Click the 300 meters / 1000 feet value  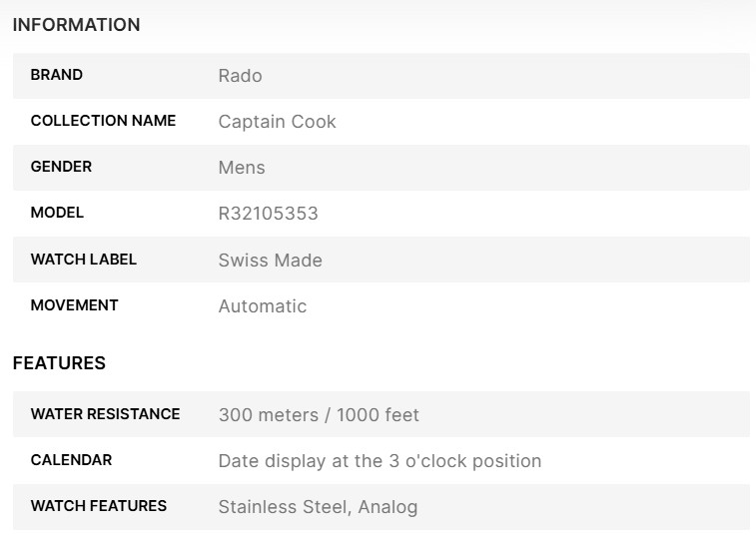319,415
